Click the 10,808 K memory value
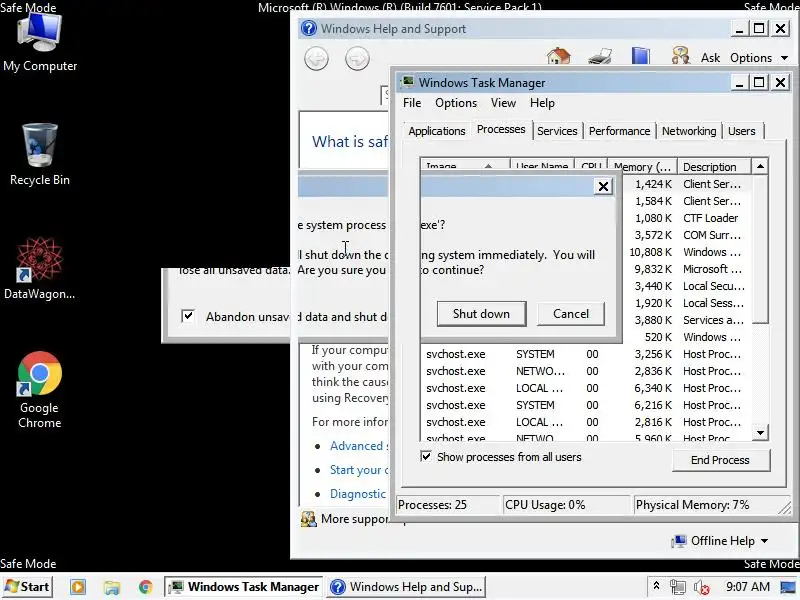This screenshot has width=800, height=600. point(650,252)
